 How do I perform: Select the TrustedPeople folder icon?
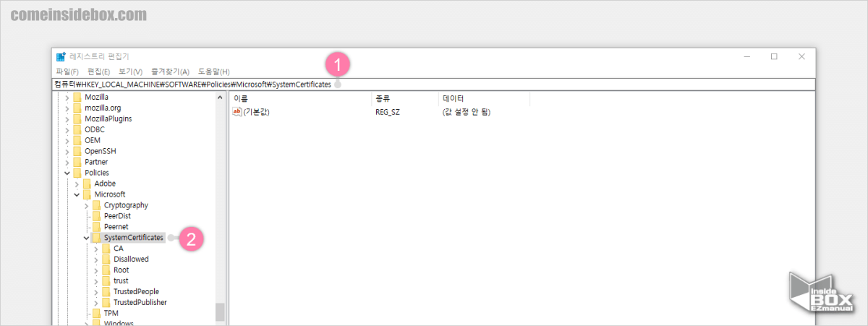(x=106, y=292)
